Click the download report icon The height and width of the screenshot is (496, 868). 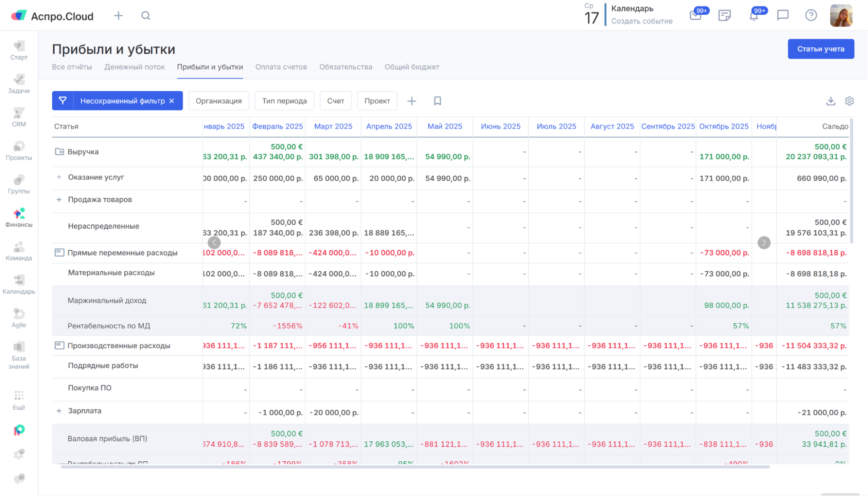pos(830,101)
